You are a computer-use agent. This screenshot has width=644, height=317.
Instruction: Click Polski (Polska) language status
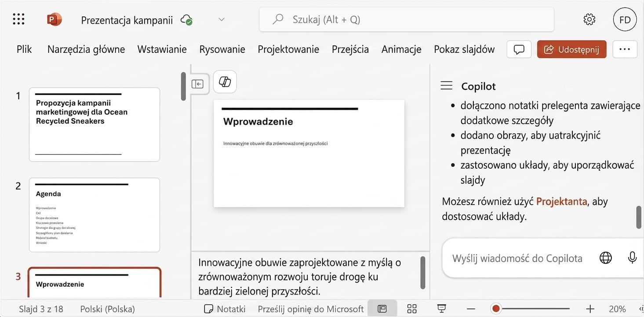tap(107, 309)
